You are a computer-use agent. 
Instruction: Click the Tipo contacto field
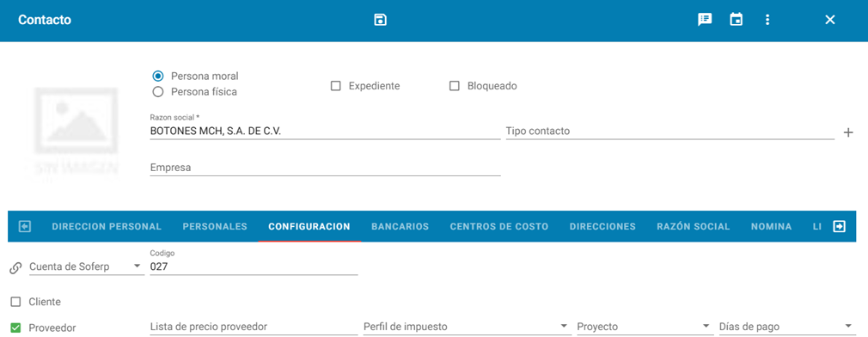pyautogui.click(x=669, y=132)
